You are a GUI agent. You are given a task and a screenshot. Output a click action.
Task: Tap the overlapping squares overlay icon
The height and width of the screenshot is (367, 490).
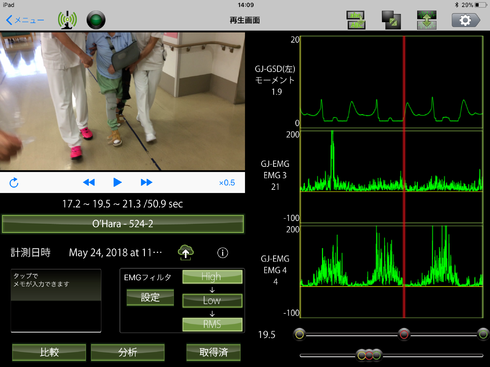tap(391, 20)
